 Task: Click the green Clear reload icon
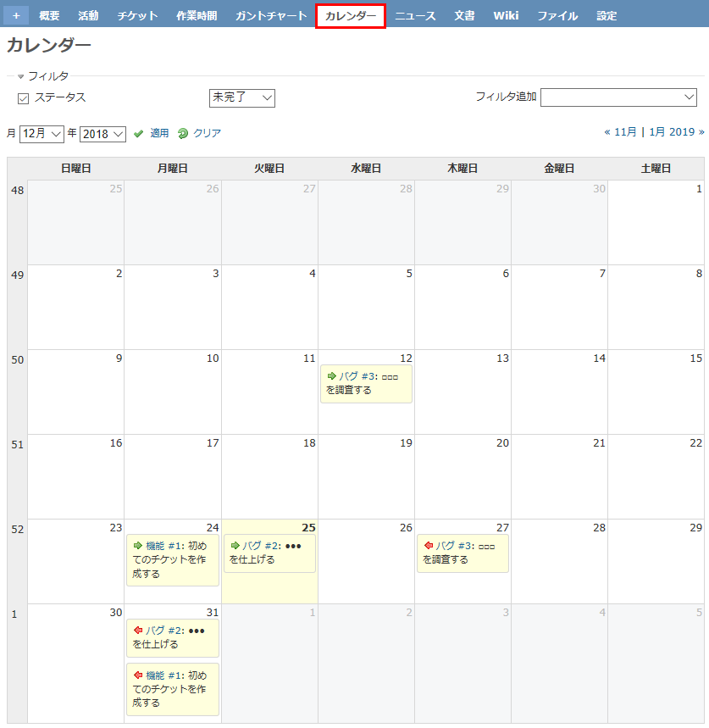[183, 133]
